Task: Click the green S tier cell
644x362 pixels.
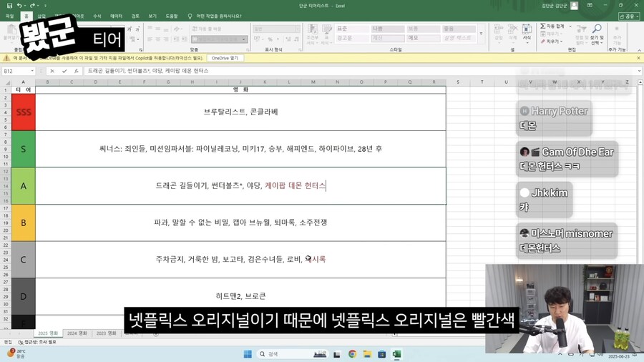Action: pyautogui.click(x=24, y=149)
